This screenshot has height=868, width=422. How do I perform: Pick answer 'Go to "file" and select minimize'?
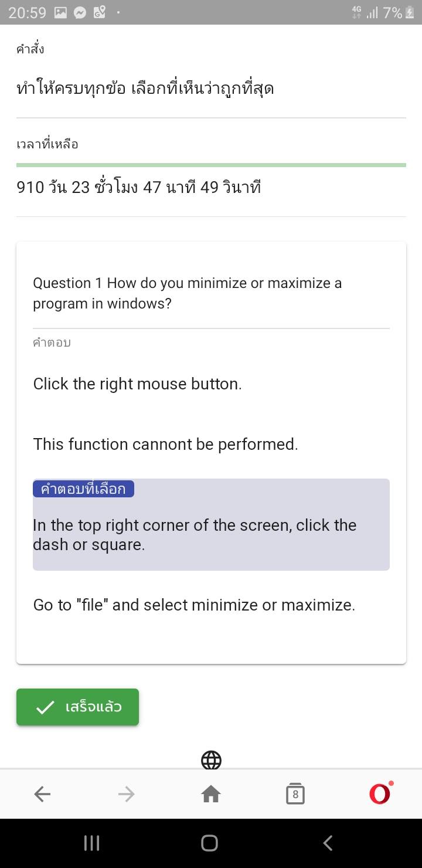[x=194, y=605]
